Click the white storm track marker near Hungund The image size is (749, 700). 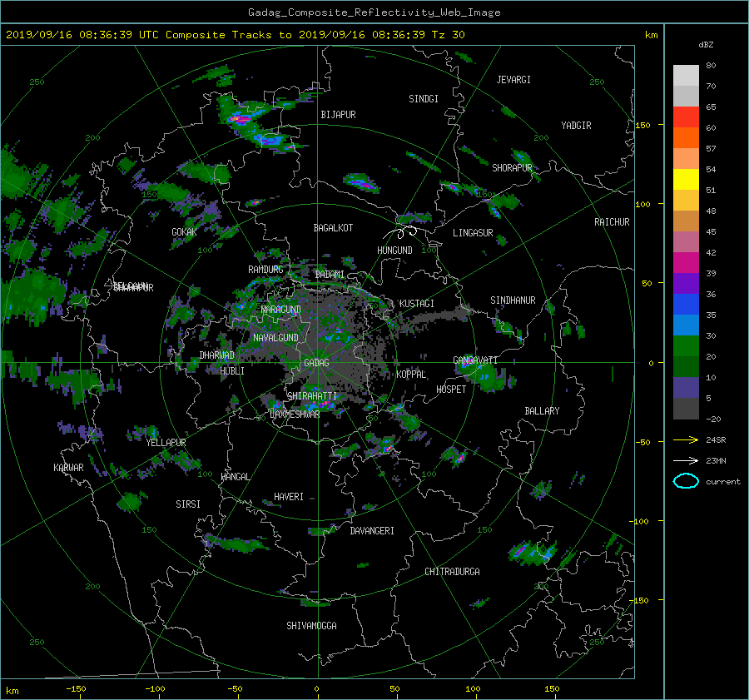(x=400, y=233)
